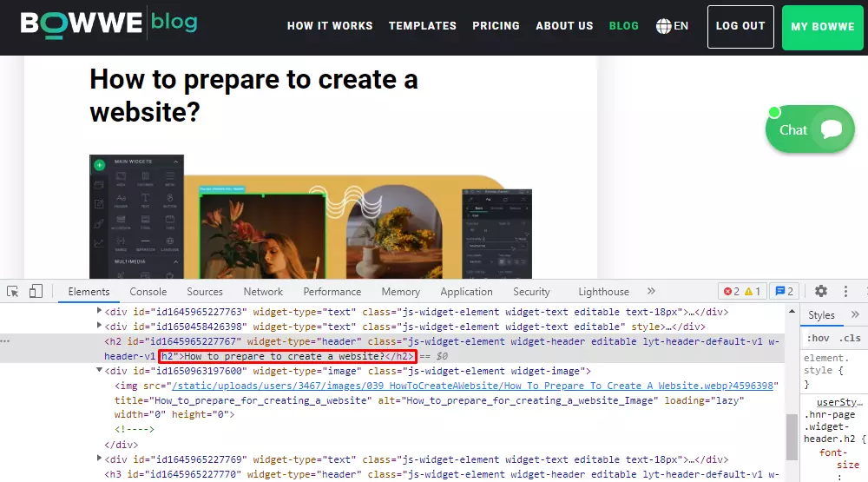This screenshot has width=868, height=482.
Task: Click ellipsis actions beside selected h2 node
Action: coord(5,341)
